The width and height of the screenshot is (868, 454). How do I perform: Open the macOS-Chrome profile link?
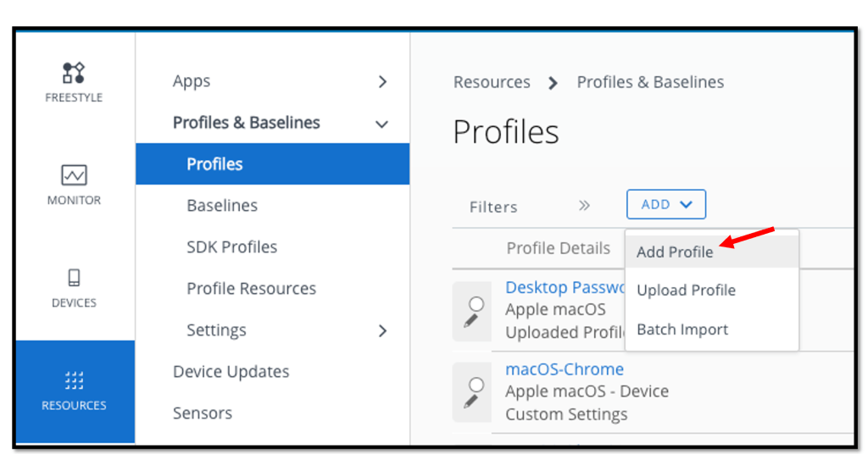tap(565, 369)
